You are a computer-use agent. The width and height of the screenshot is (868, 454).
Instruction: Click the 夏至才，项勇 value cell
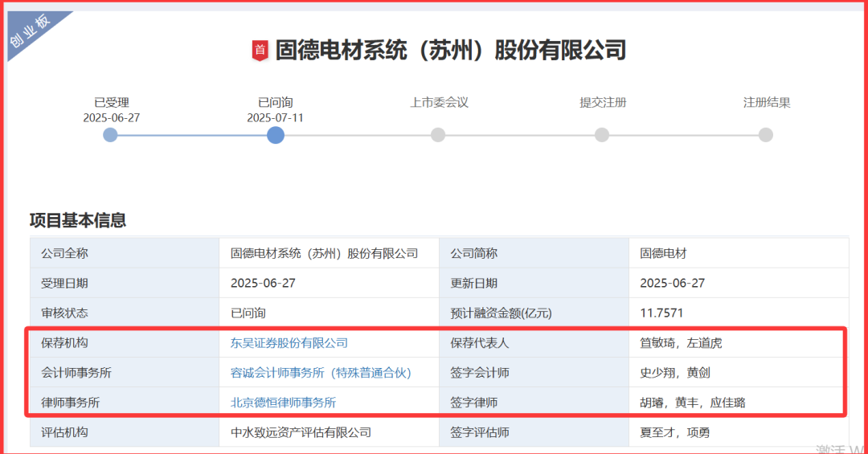(x=739, y=432)
